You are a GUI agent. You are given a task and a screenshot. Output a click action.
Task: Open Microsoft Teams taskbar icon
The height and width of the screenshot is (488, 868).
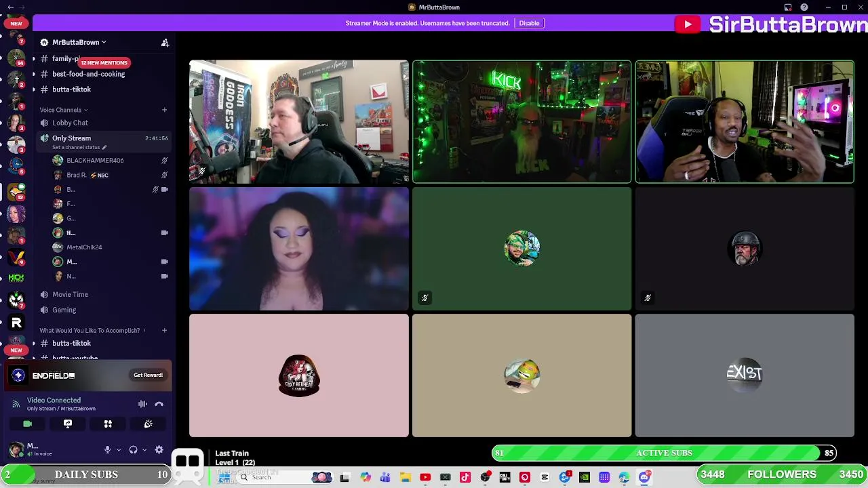(x=385, y=478)
